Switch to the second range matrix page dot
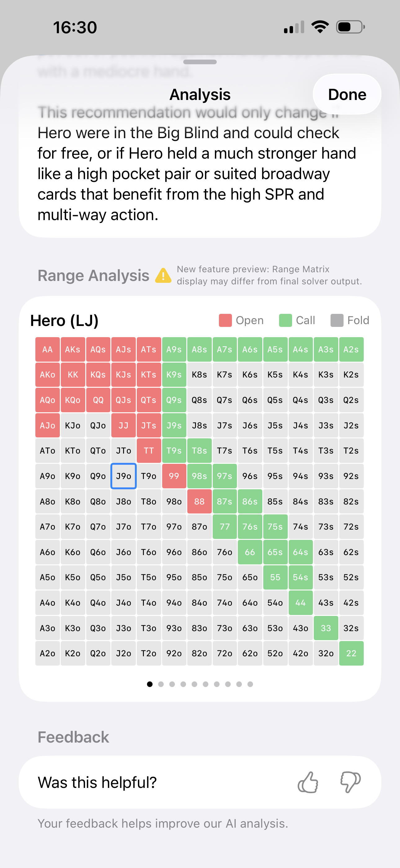Viewport: 400px width, 868px height. click(161, 684)
